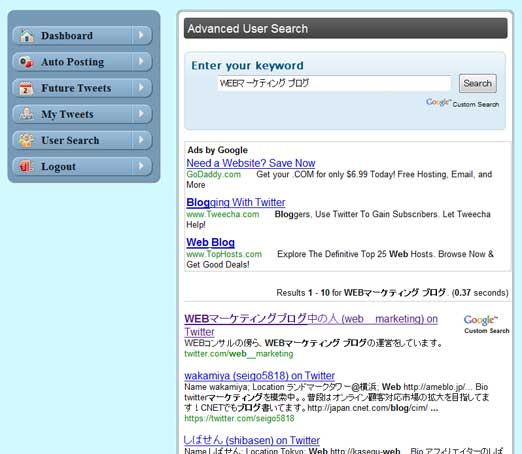Select User Search in sidebar

pyautogui.click(x=82, y=140)
